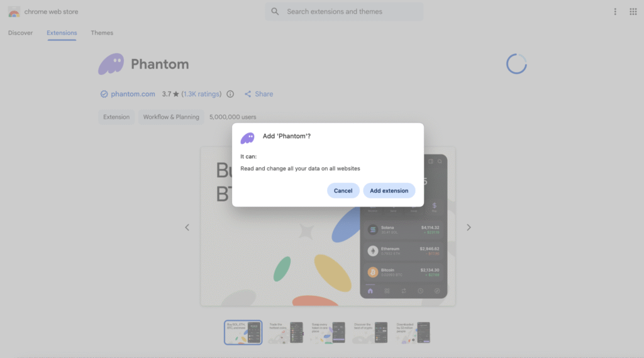Click the chrome web store title text
Screen dimensions: 644x358
[x=51, y=11]
